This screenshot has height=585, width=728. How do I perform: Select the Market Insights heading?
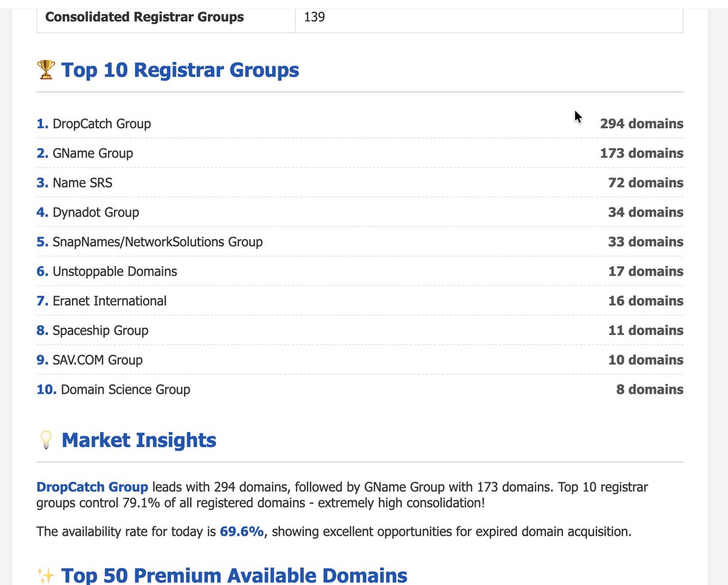pyautogui.click(x=139, y=440)
